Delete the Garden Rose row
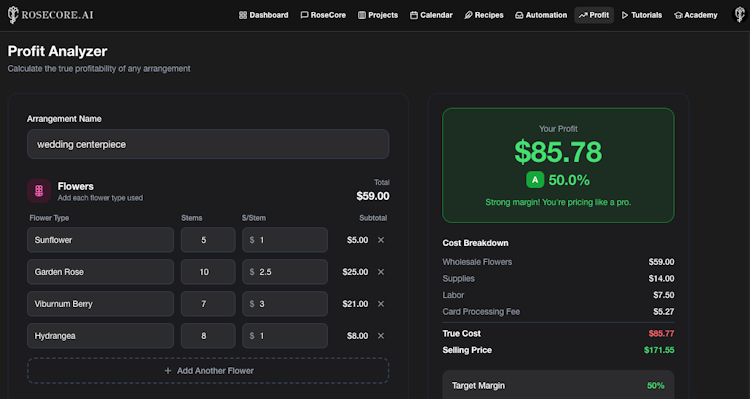 coord(381,272)
